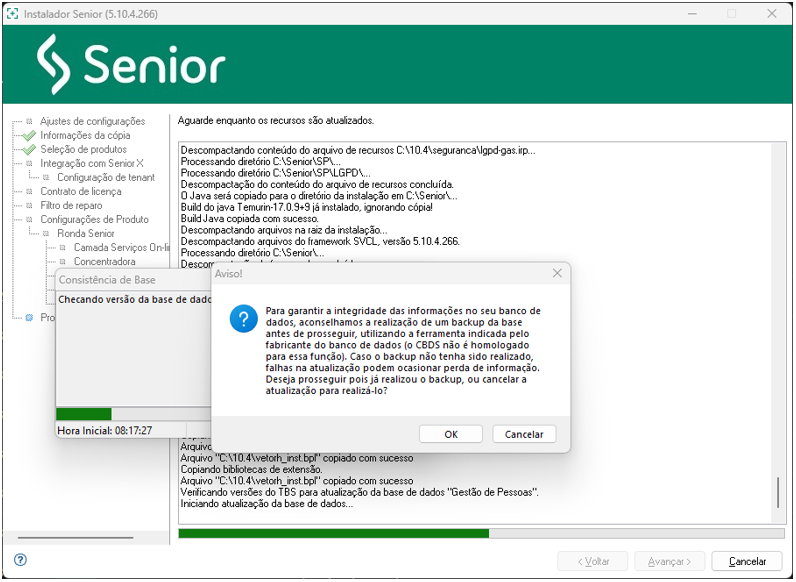Click the Senior logo in the banner

point(131,64)
